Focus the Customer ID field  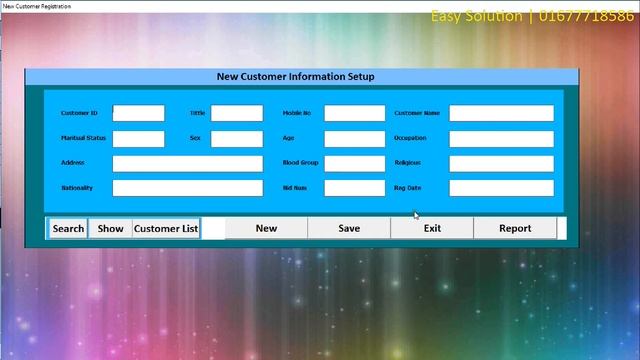coord(139,113)
